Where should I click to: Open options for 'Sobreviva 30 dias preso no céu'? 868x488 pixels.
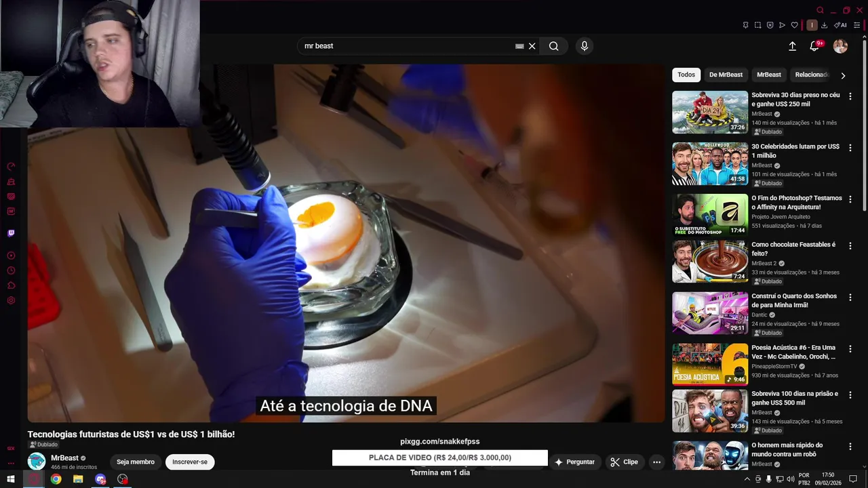[850, 96]
